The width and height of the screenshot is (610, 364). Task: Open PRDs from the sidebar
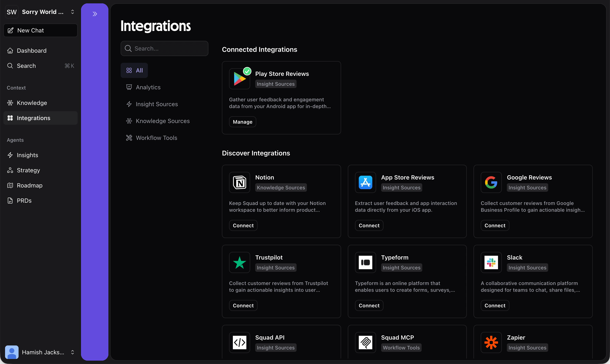24,200
